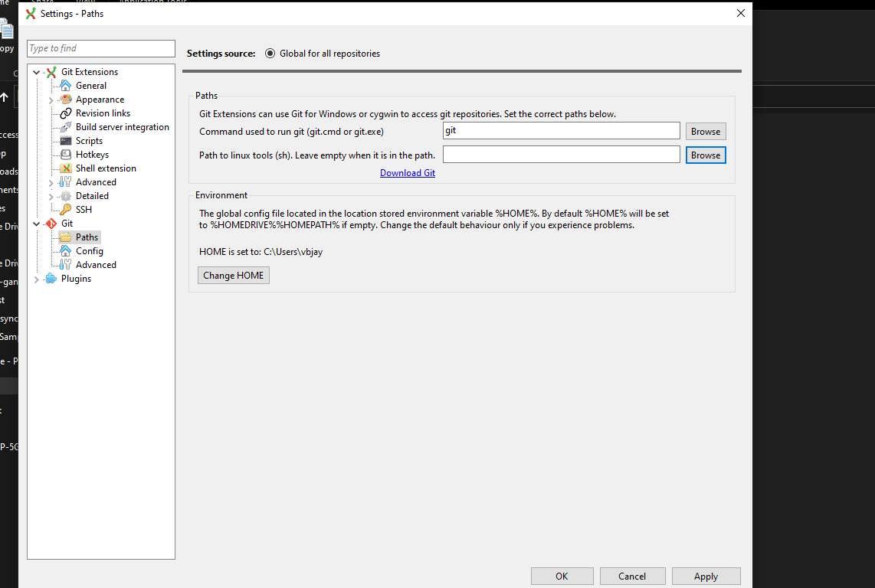Open the Build server integration page
The height and width of the screenshot is (588, 875).
[123, 126]
